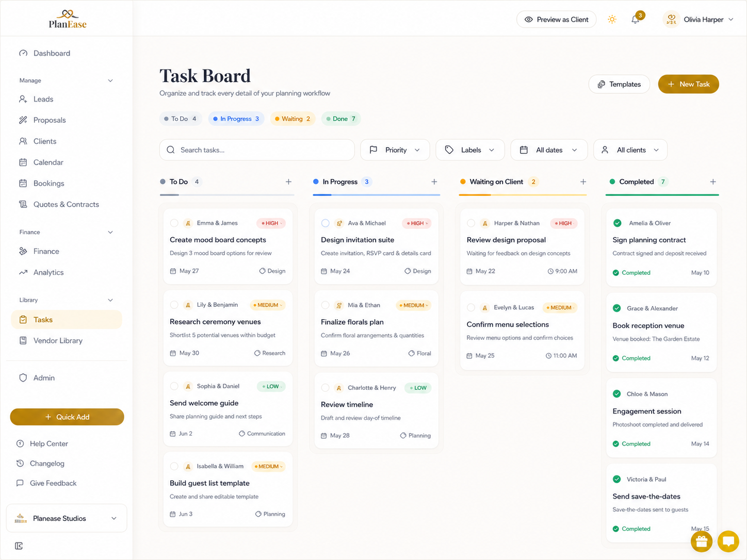Mark Research ceremony venues complete
The width and height of the screenshot is (747, 560).
coord(174,305)
